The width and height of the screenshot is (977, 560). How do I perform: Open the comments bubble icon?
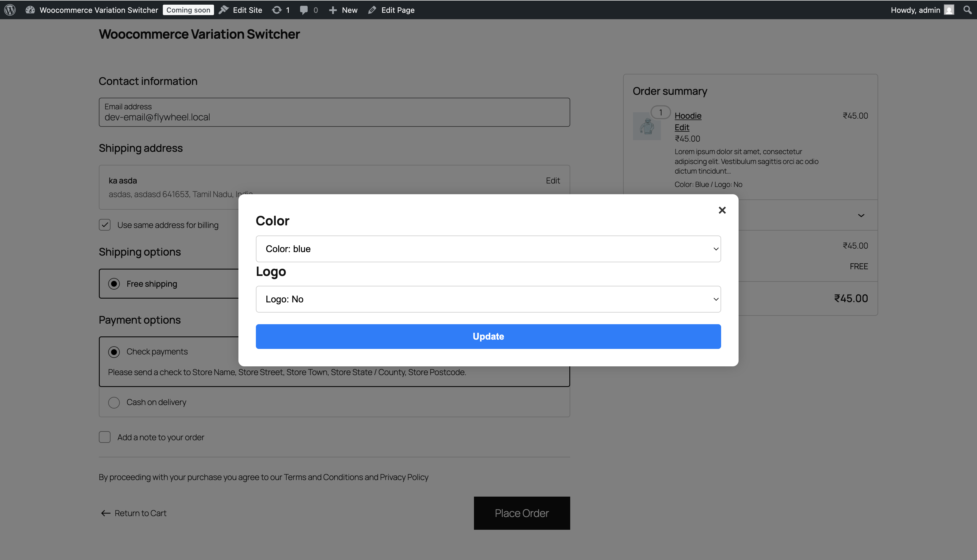[304, 10]
